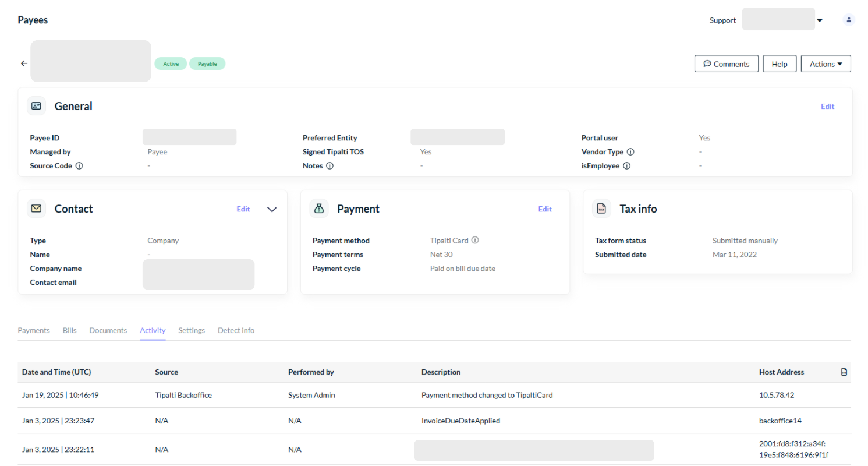868x466 pixels.
Task: Click the Help button
Action: 780,64
